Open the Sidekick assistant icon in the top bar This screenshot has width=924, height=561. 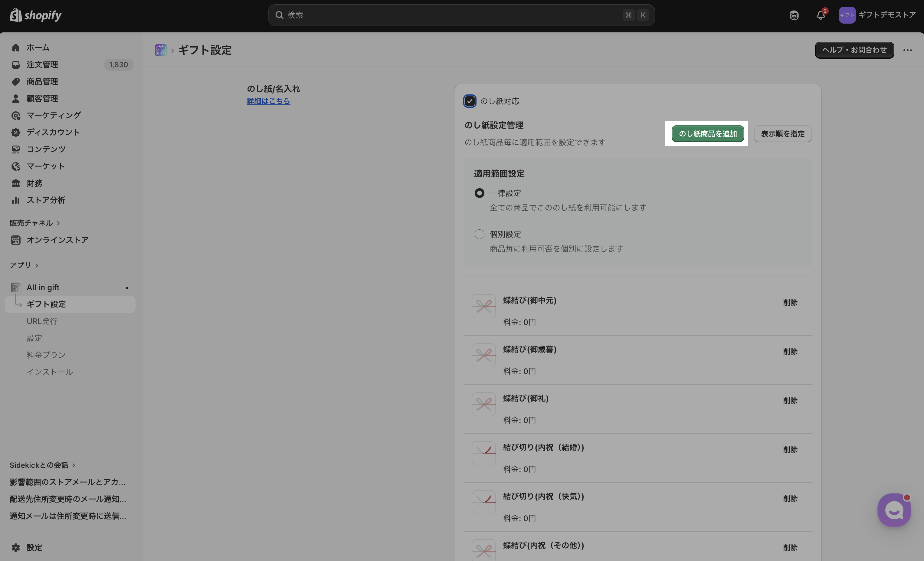coord(794,15)
